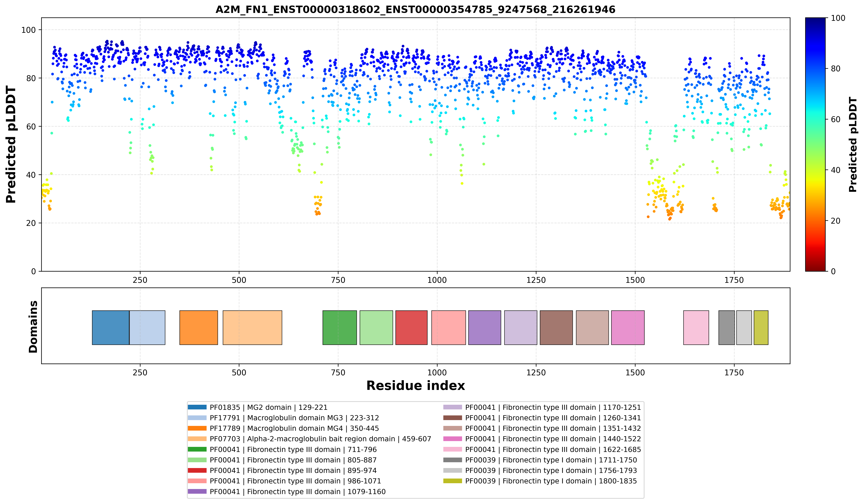Select the brown Fibronectin III domain block
The width and height of the screenshot is (864, 504).
(556, 327)
